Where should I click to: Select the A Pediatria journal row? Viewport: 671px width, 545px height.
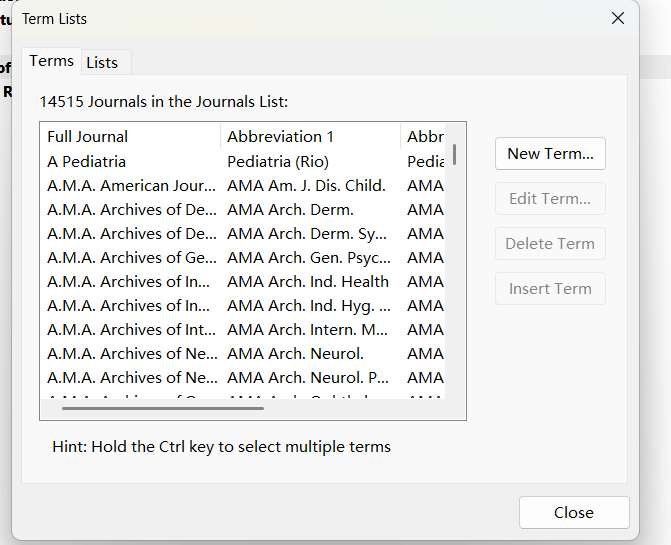tap(243, 162)
